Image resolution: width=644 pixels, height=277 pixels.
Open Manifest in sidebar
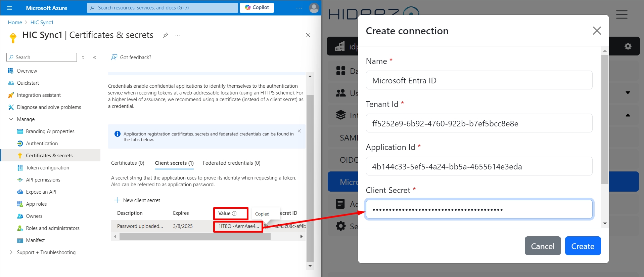[35, 240]
